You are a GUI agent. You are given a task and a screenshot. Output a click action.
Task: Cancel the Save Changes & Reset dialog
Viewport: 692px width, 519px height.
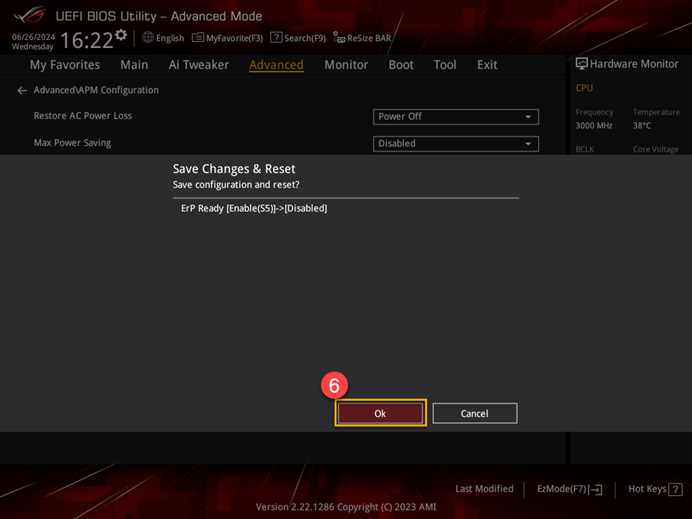(474, 413)
